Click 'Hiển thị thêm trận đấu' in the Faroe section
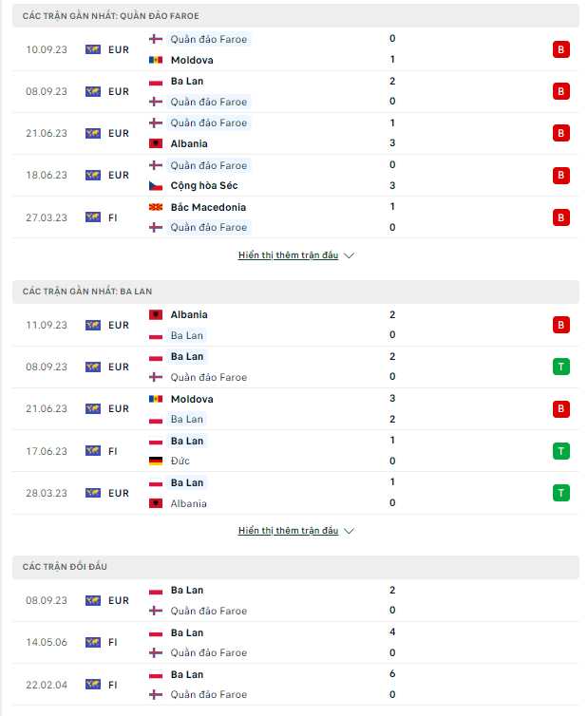Image resolution: width=588 pixels, height=716 pixels. coord(288,255)
